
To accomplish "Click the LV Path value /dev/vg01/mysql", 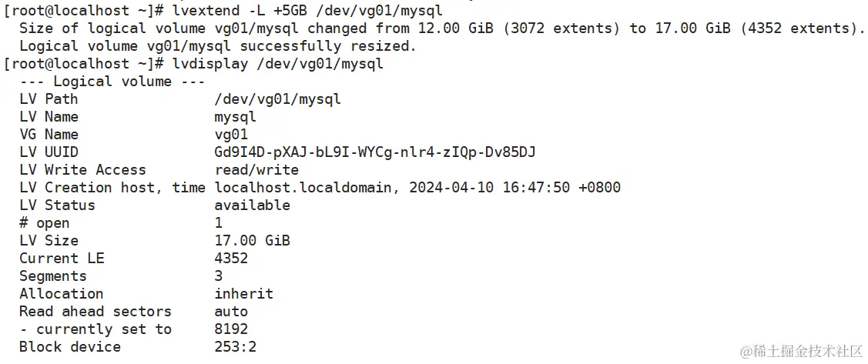I will click(277, 99).
